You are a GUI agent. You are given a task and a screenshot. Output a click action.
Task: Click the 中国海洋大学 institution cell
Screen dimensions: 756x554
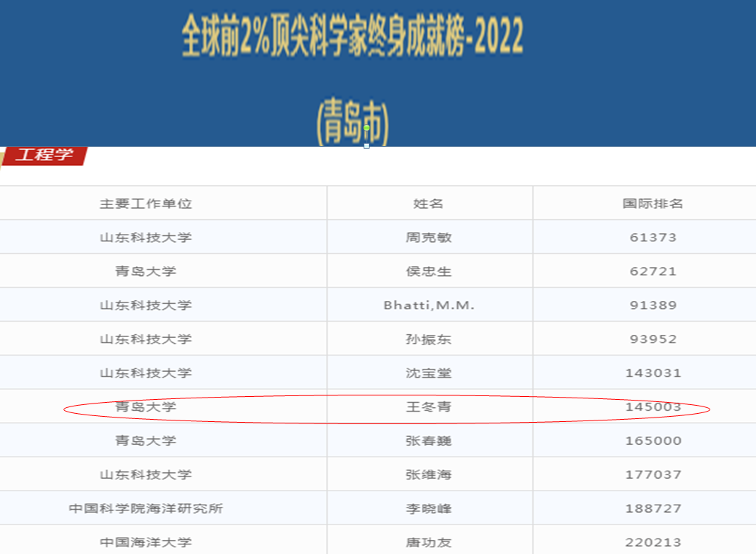(145, 543)
